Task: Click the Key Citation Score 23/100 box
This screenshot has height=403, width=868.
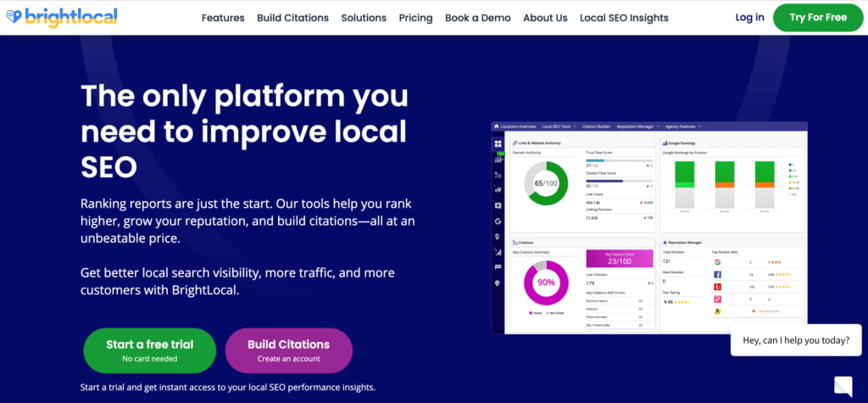Action: [620, 258]
